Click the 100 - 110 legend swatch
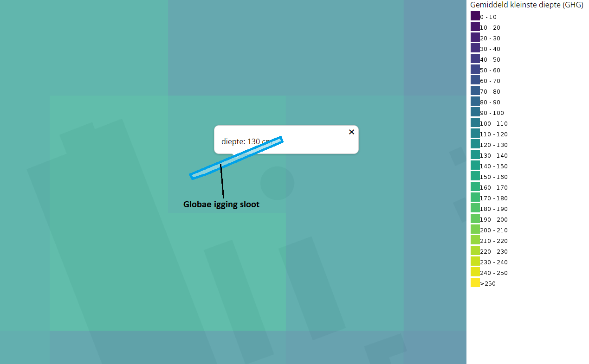The image size is (589, 364). tap(475, 122)
